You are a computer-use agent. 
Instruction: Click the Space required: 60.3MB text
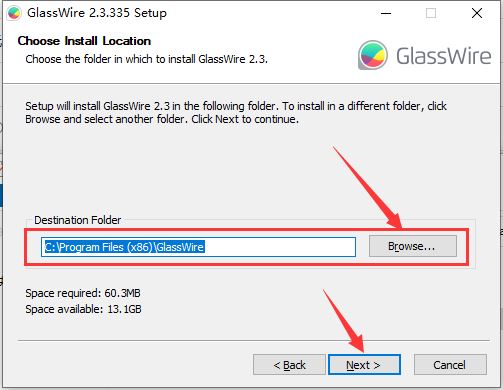[x=83, y=293]
